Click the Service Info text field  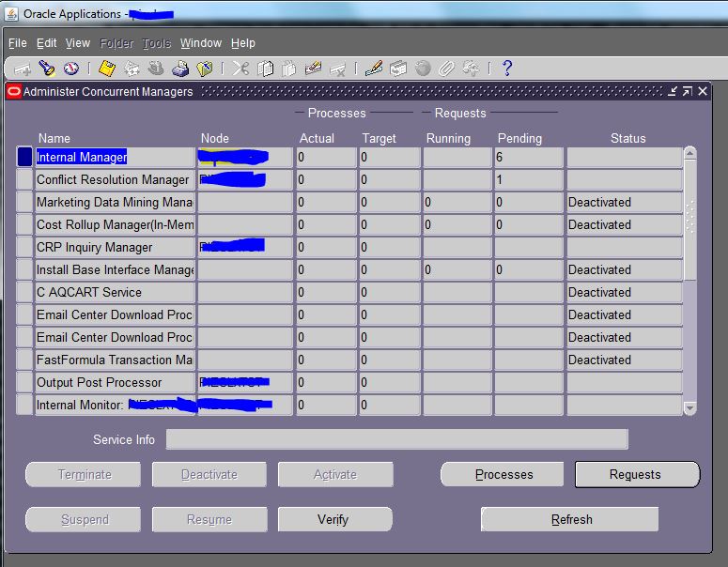pyautogui.click(x=396, y=439)
